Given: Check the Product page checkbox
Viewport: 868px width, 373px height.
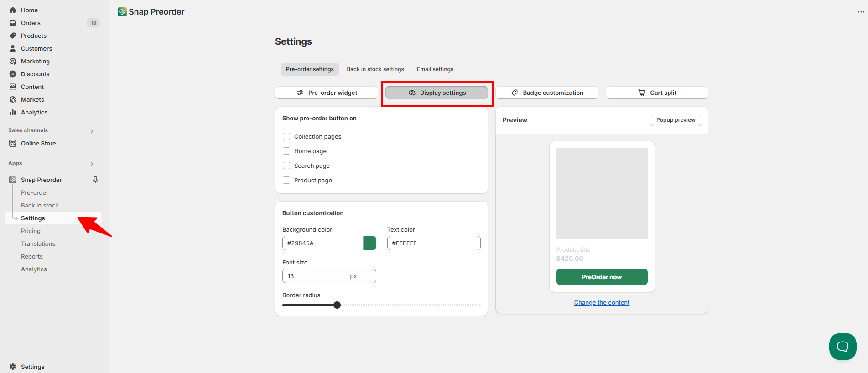Looking at the screenshot, I should click(286, 180).
